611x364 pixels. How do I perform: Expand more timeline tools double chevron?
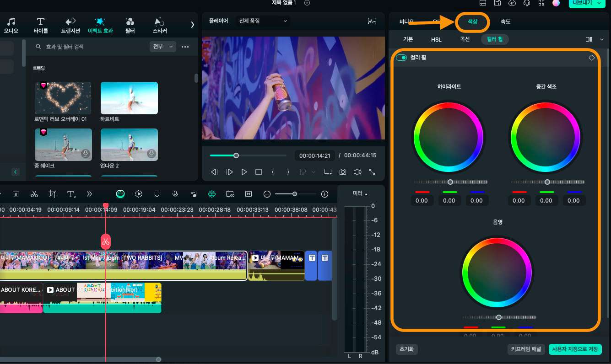click(89, 194)
